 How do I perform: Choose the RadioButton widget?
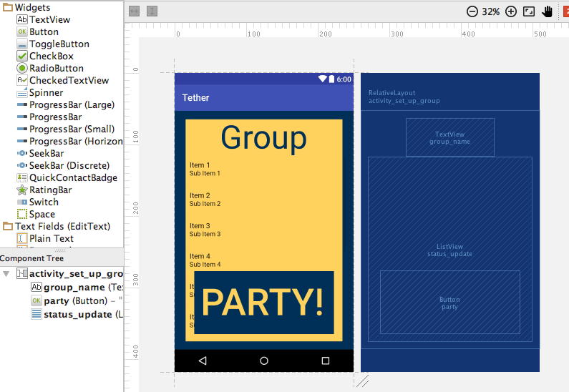point(50,68)
